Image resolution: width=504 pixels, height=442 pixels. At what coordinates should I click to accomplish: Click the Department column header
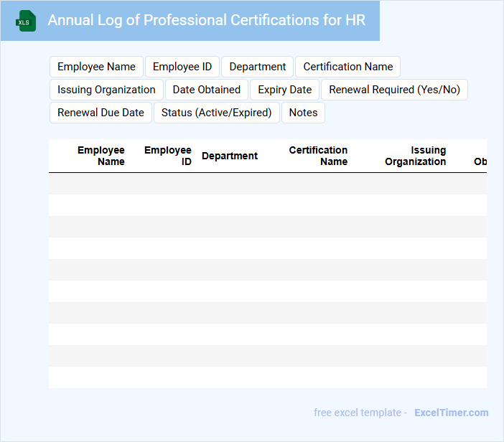pyautogui.click(x=230, y=156)
